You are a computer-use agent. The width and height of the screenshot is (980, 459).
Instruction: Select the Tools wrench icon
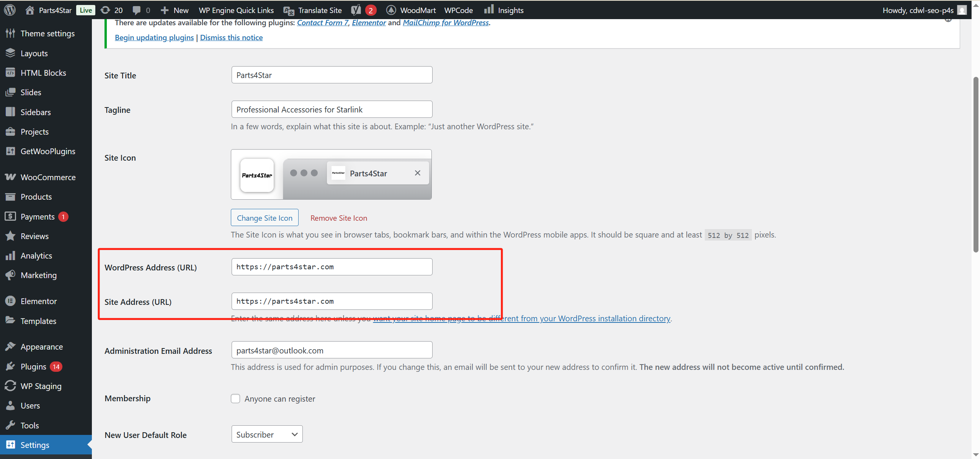click(x=10, y=425)
